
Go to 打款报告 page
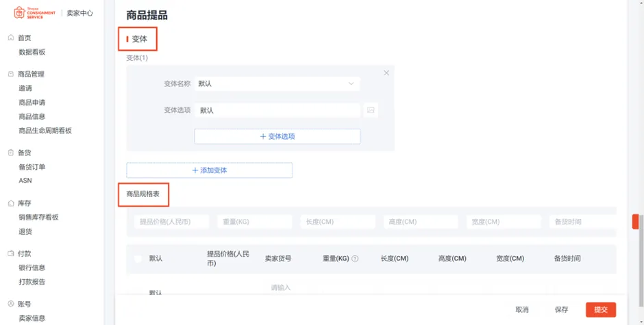[32, 282]
